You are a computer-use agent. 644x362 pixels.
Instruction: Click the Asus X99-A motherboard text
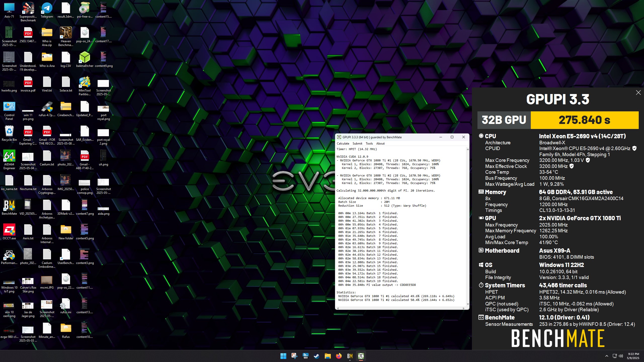(555, 251)
